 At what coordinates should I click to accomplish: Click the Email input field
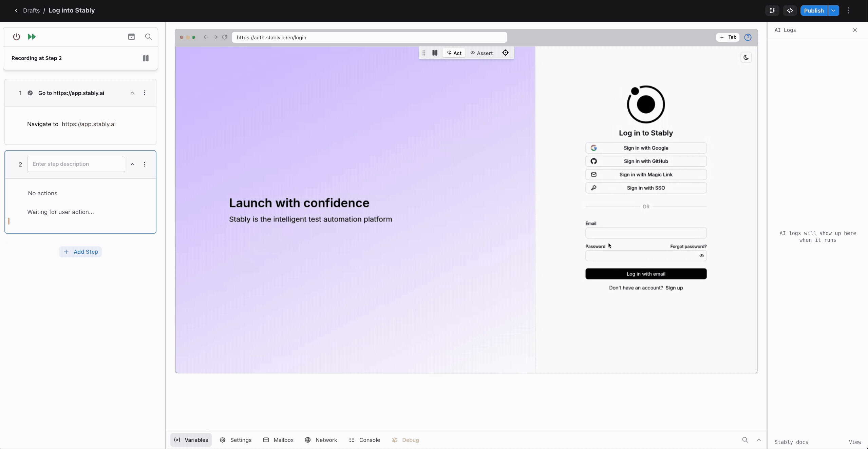tap(645, 233)
